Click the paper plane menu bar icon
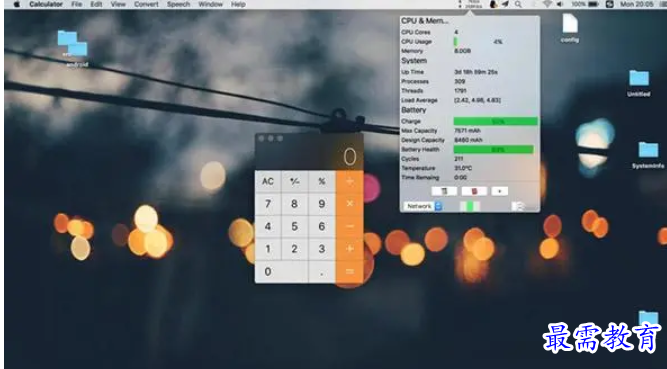Image resolution: width=667 pixels, height=369 pixels. click(505, 4)
